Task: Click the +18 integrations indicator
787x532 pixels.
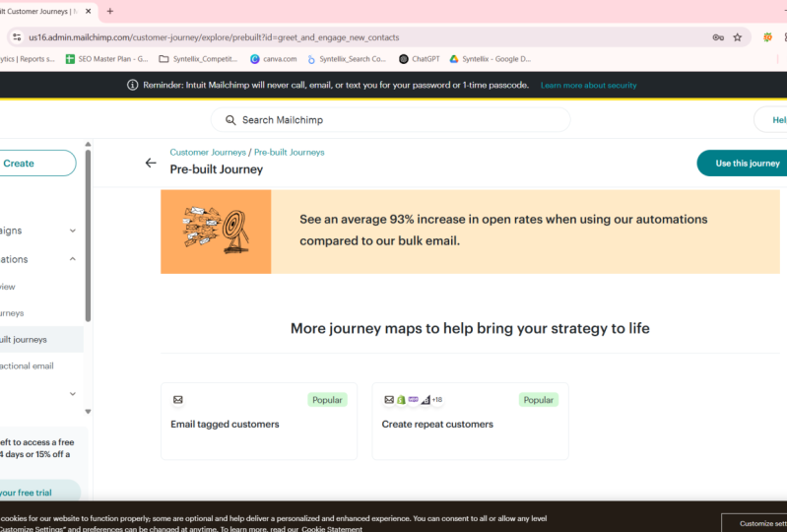Action: (x=437, y=400)
